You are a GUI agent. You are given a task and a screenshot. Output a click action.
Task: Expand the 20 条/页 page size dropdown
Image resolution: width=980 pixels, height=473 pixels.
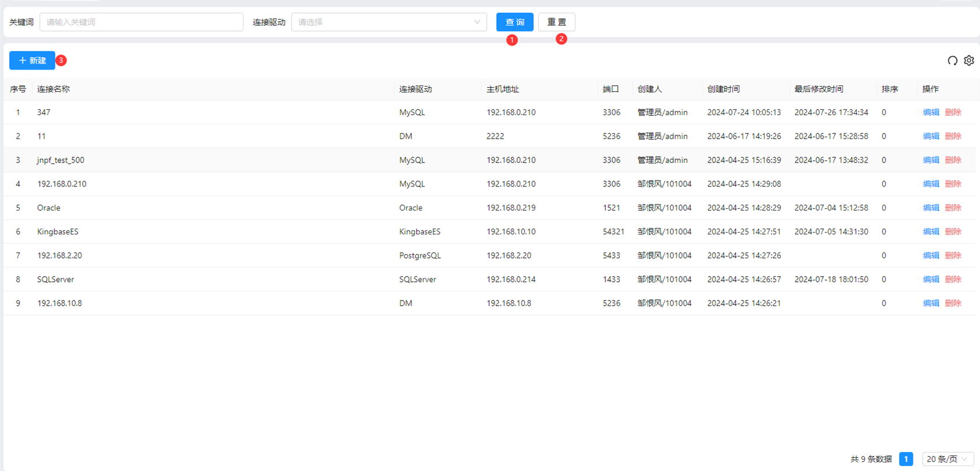(x=947, y=459)
